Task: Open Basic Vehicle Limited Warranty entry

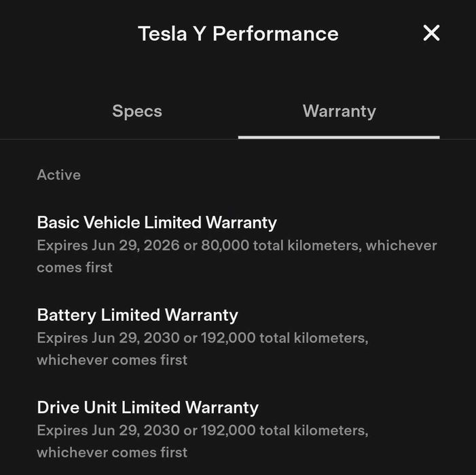Action: pyautogui.click(x=157, y=223)
